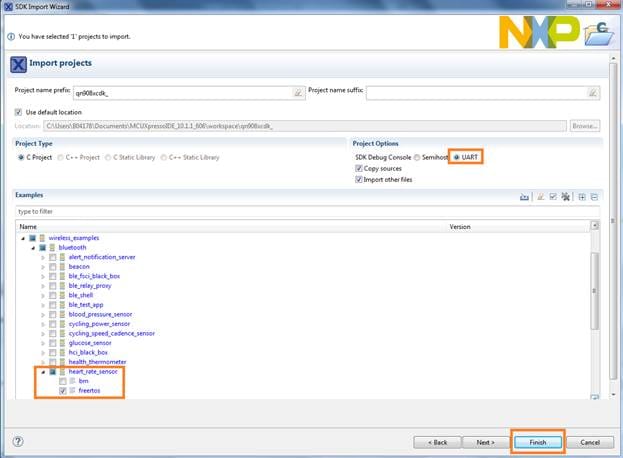Collapse the heart_rate_sensor tree node
Image resolution: width=623 pixels, height=458 pixels.
point(41,371)
